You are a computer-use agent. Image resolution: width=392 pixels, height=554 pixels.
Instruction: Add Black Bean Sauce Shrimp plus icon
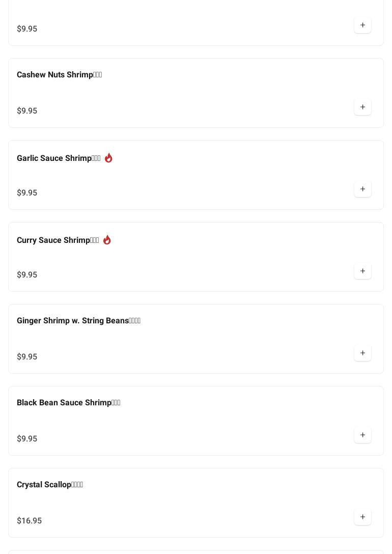tap(362, 435)
